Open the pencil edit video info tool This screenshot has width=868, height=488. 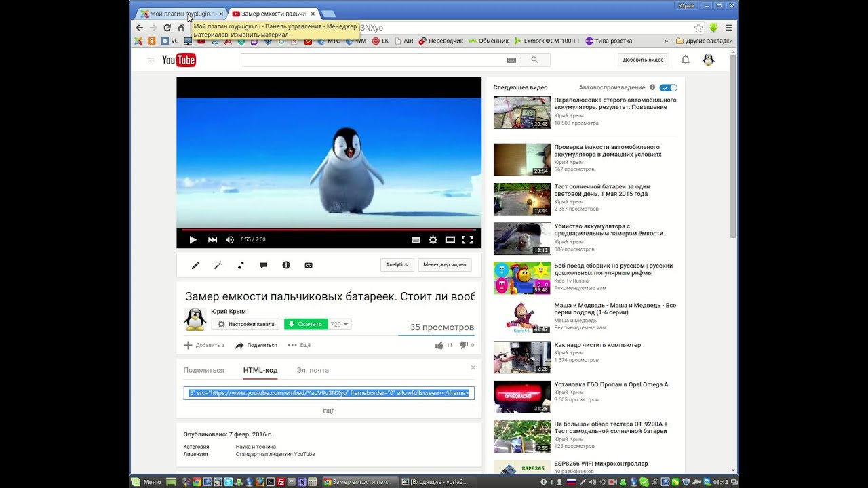pyautogui.click(x=195, y=265)
